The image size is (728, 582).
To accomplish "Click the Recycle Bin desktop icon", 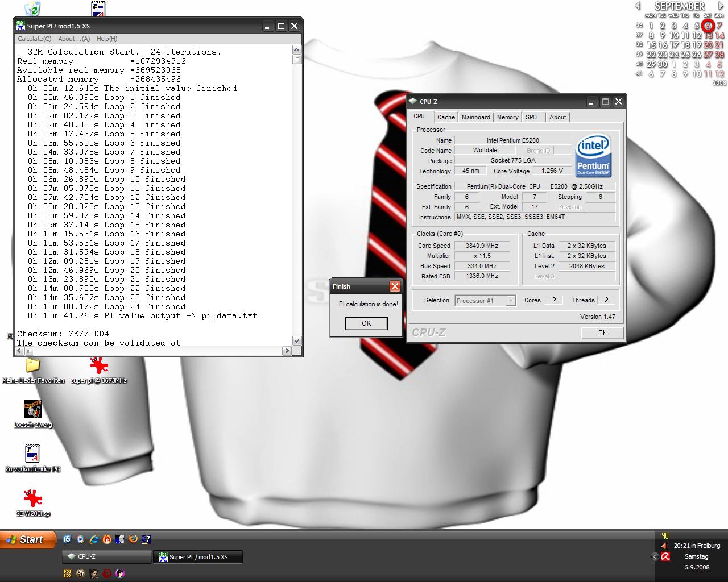I will pyautogui.click(x=33, y=9).
